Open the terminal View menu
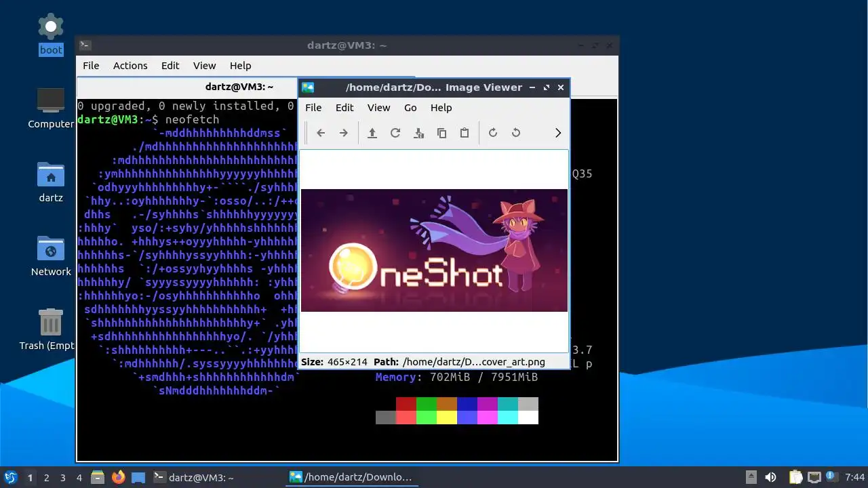This screenshot has width=868, height=488. (204, 66)
